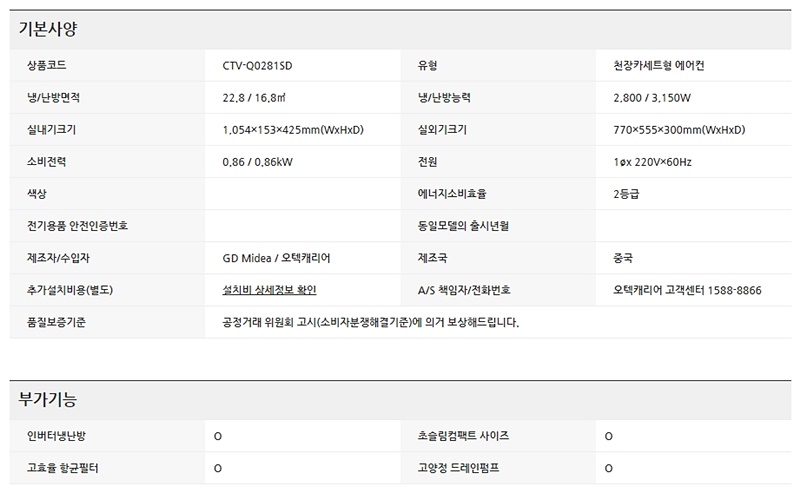Screen dimensions: 800x499
Task: Click the 고양정 드레인펌프 feature label
Action: click(x=458, y=468)
